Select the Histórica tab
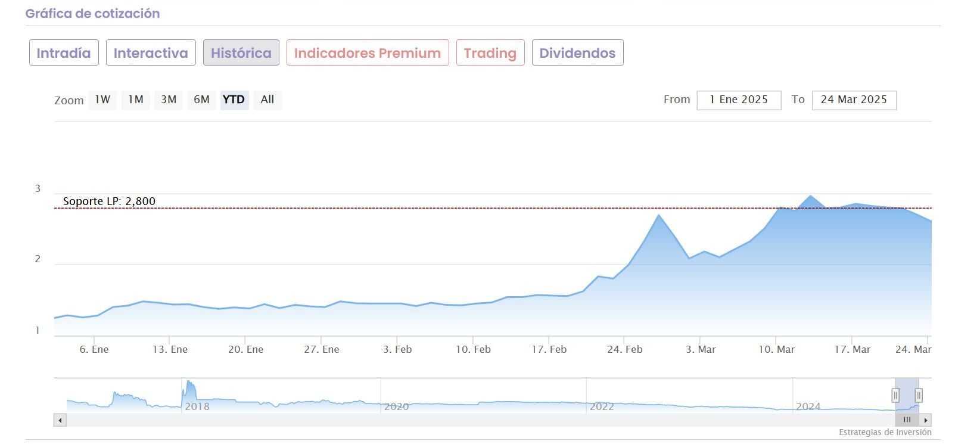The width and height of the screenshot is (980, 447). pos(241,53)
